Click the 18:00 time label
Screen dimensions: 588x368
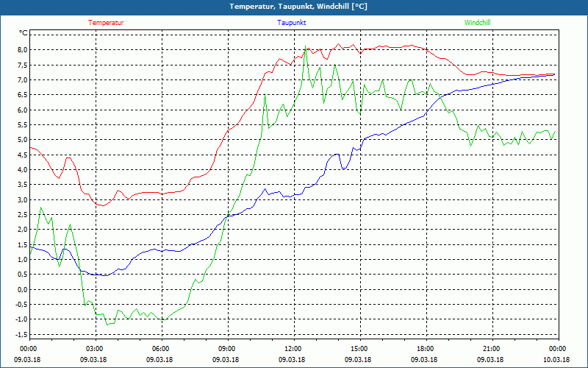click(424, 349)
